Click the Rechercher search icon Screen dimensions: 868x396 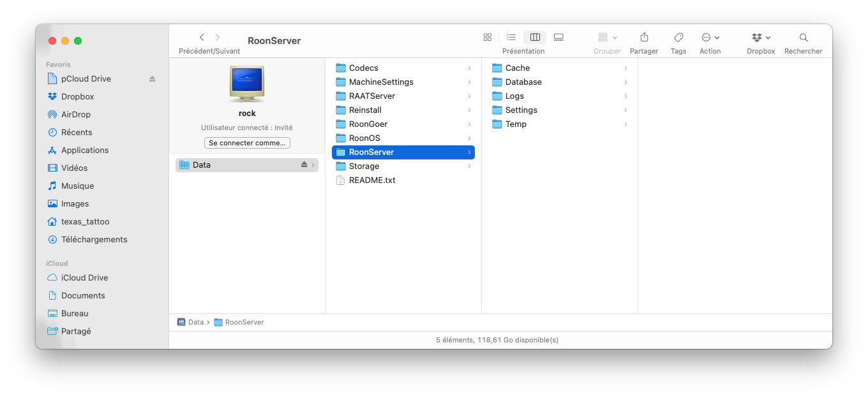(x=804, y=38)
